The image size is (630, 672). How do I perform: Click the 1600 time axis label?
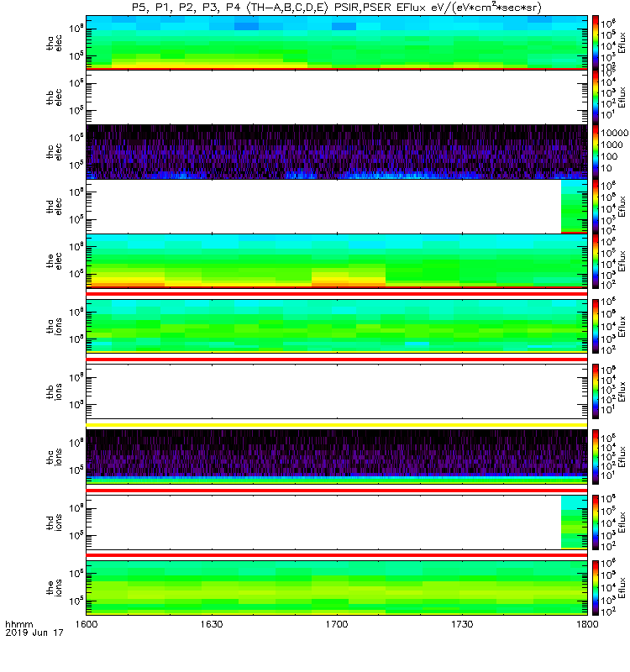click(x=87, y=624)
